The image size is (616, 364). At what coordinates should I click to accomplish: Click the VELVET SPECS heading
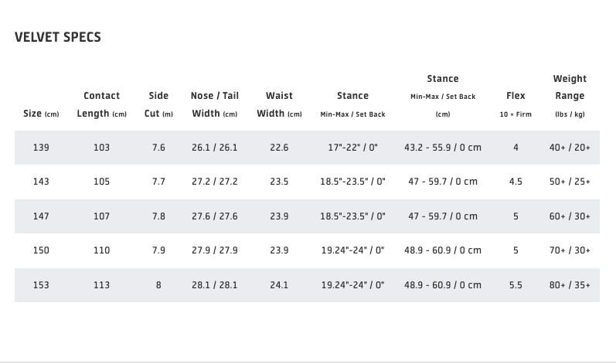(58, 37)
